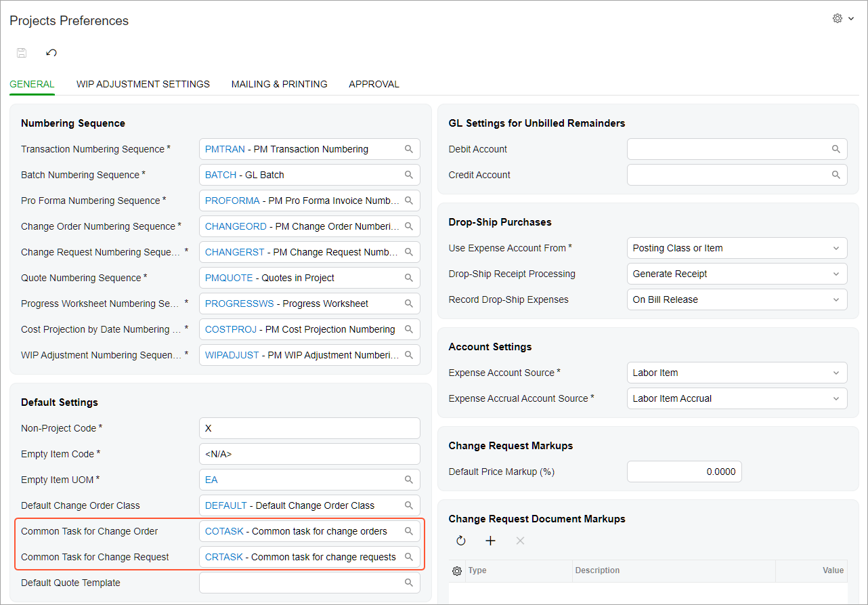868x605 pixels.
Task: Click the DEFAULT change order class link
Action: point(226,505)
